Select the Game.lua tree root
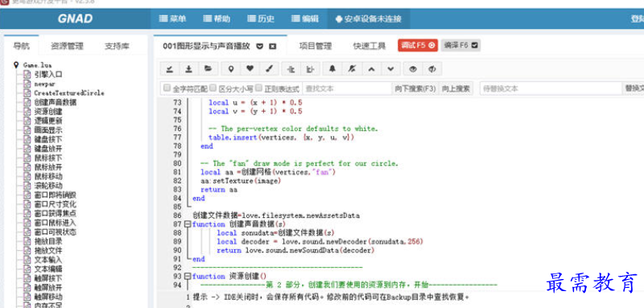 (x=37, y=65)
